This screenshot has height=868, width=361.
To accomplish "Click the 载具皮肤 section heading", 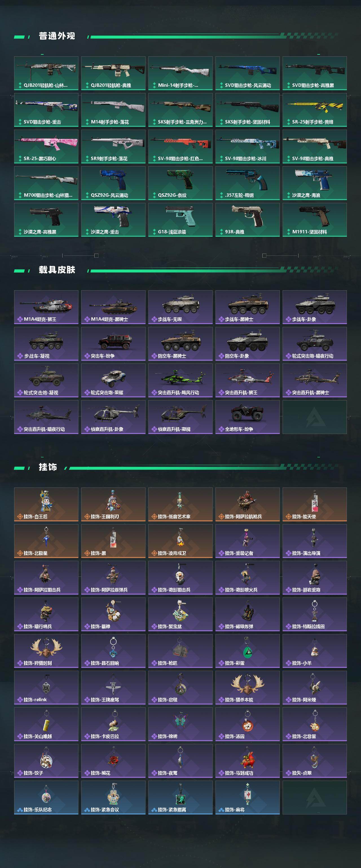I will [x=57, y=270].
